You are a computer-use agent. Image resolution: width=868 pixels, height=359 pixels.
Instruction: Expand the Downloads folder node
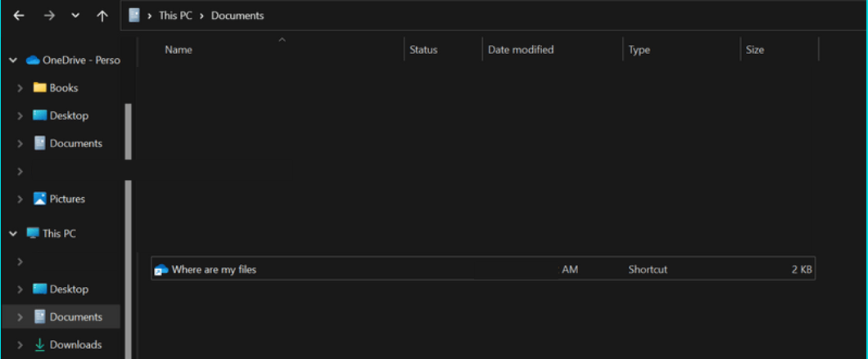(x=20, y=344)
